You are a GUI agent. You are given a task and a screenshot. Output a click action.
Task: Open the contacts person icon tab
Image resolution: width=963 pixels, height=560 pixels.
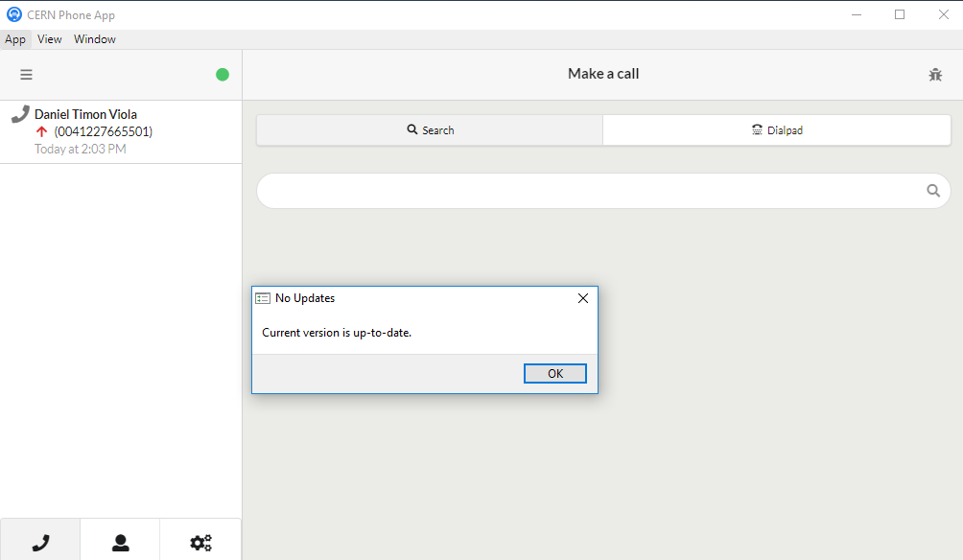(x=121, y=543)
